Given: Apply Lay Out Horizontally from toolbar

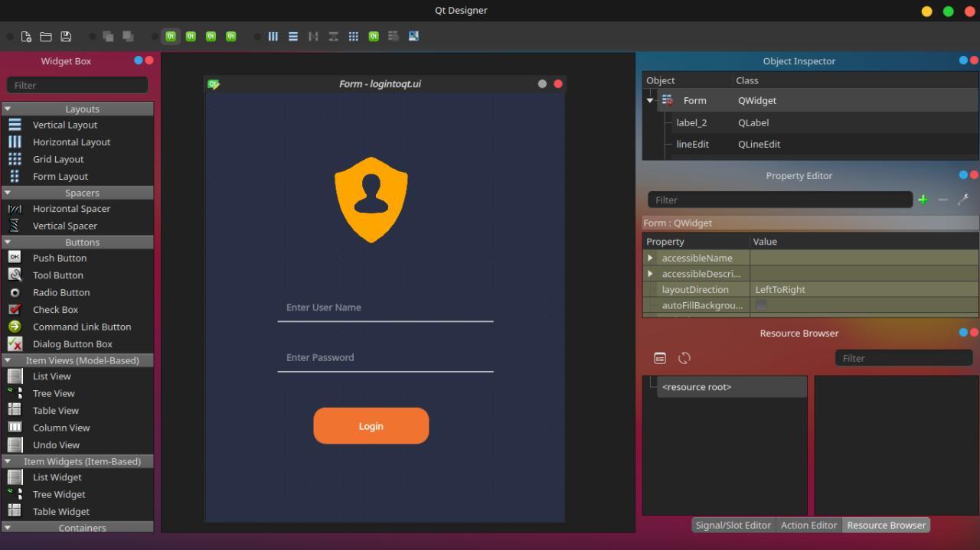Looking at the screenshot, I should [273, 36].
